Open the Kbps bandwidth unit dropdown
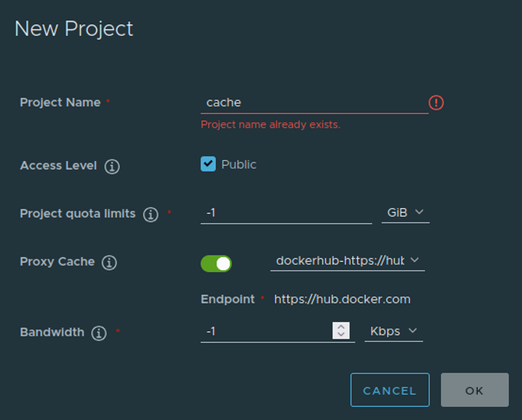Screen dimensions: 522x420 (393, 331)
